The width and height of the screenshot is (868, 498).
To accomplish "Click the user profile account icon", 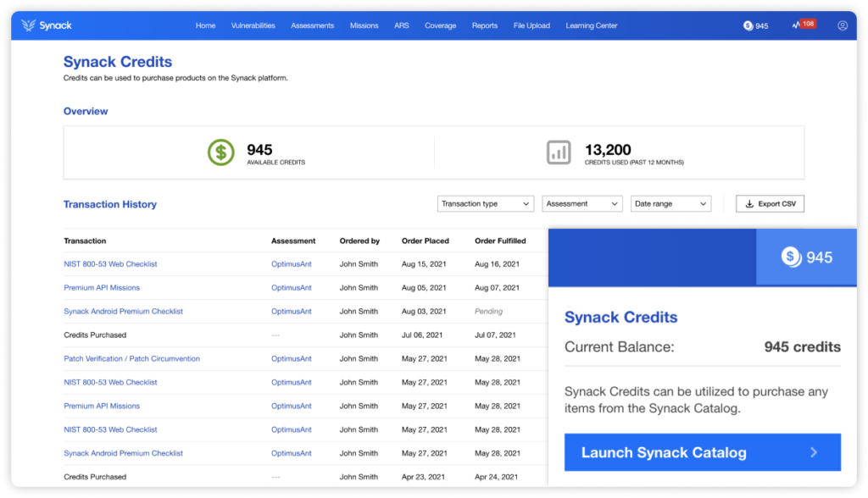I will click(x=842, y=25).
